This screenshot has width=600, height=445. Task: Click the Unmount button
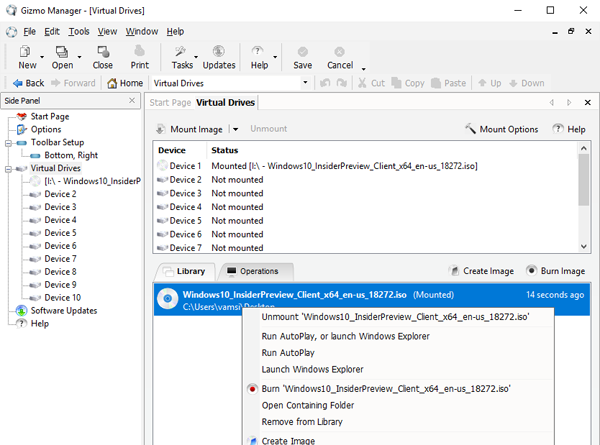[269, 129]
